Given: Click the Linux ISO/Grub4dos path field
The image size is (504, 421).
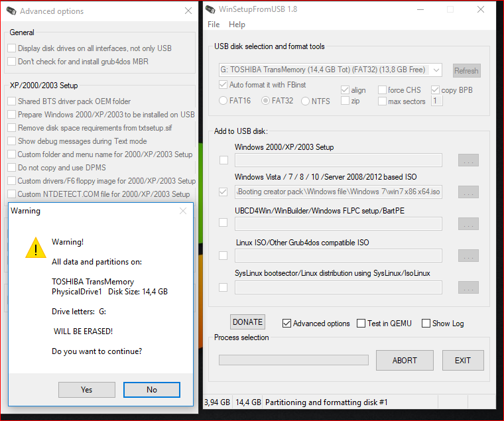Looking at the screenshot, I should click(338, 255).
